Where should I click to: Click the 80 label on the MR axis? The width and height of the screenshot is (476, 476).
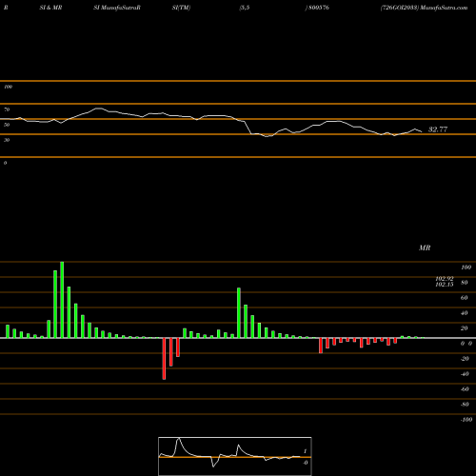[464, 283]
